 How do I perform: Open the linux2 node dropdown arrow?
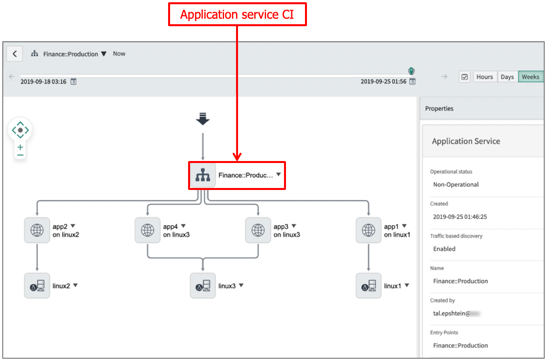(x=76, y=285)
